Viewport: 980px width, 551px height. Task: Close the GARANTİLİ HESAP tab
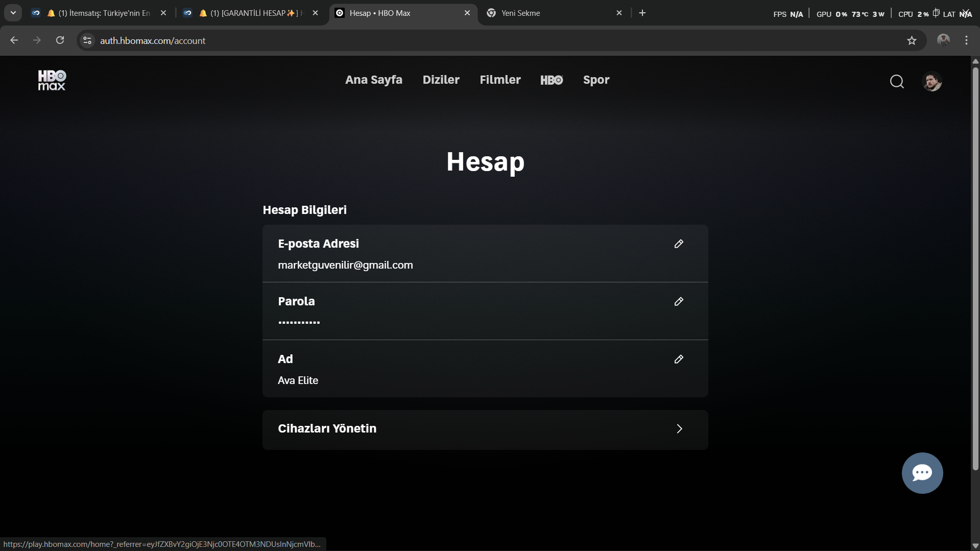point(315,13)
